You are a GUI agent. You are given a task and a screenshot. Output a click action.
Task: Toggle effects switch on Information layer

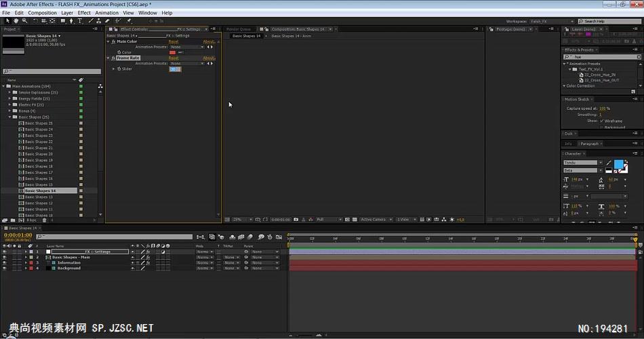[x=148, y=262]
